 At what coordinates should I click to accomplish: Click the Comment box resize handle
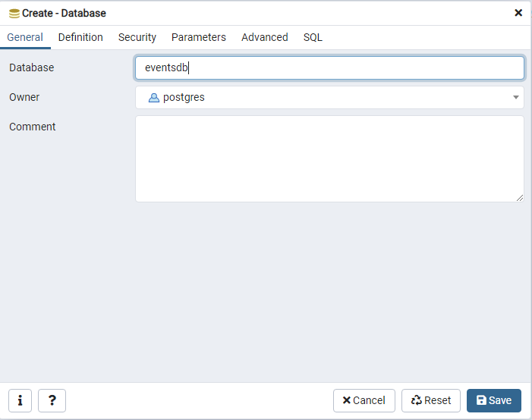click(x=520, y=198)
